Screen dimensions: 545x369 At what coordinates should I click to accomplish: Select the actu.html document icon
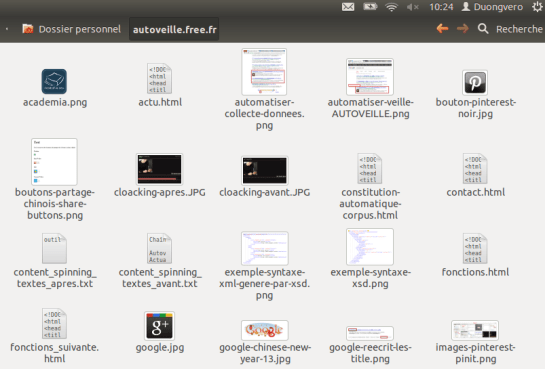pyautogui.click(x=159, y=79)
